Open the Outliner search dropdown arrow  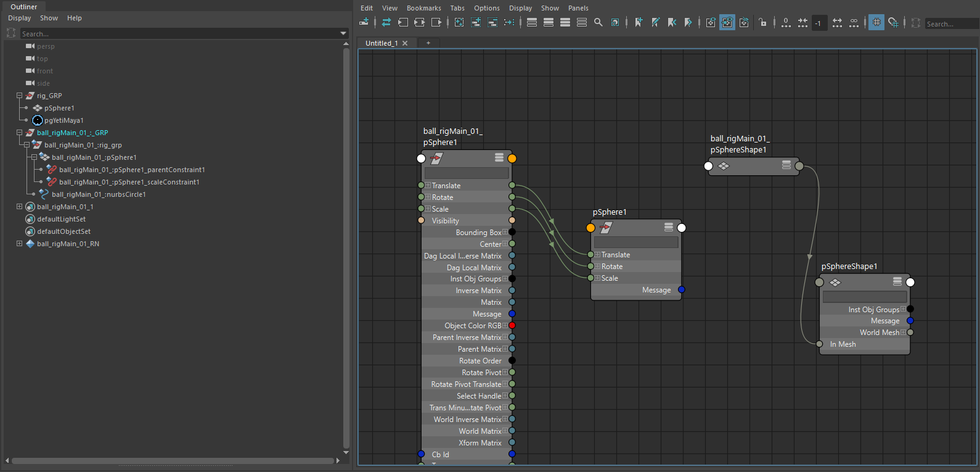click(344, 33)
